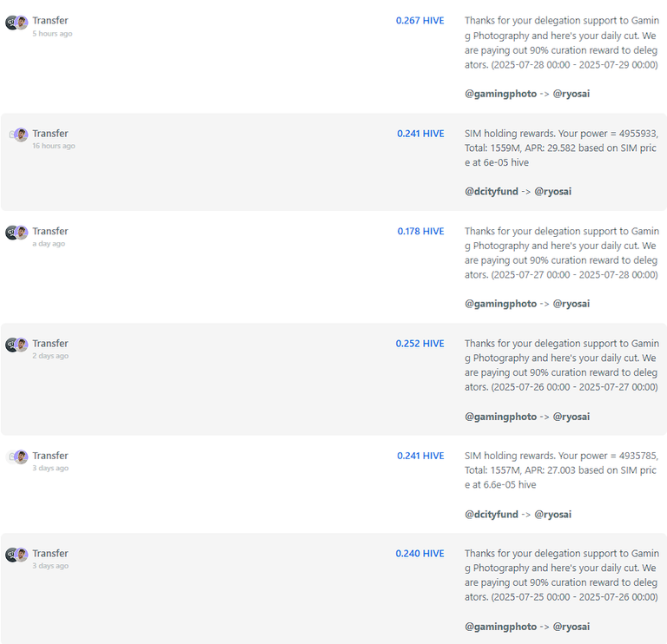Open @ryosai in the 0.178 HIVE transfer
The height and width of the screenshot is (644, 667).
tap(571, 304)
